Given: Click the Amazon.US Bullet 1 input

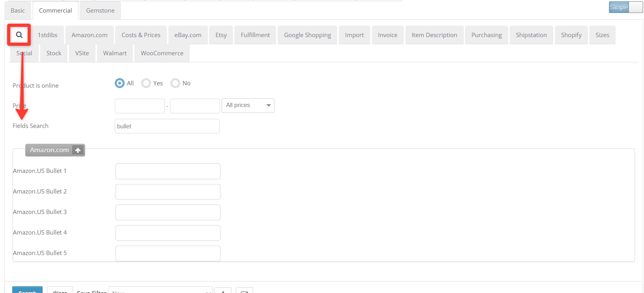Looking at the screenshot, I should pyautogui.click(x=168, y=171).
